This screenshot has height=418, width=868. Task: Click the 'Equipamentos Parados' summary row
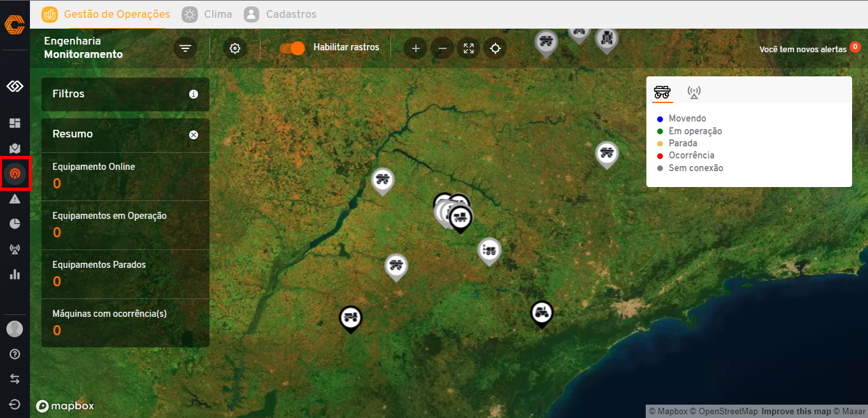coord(125,274)
